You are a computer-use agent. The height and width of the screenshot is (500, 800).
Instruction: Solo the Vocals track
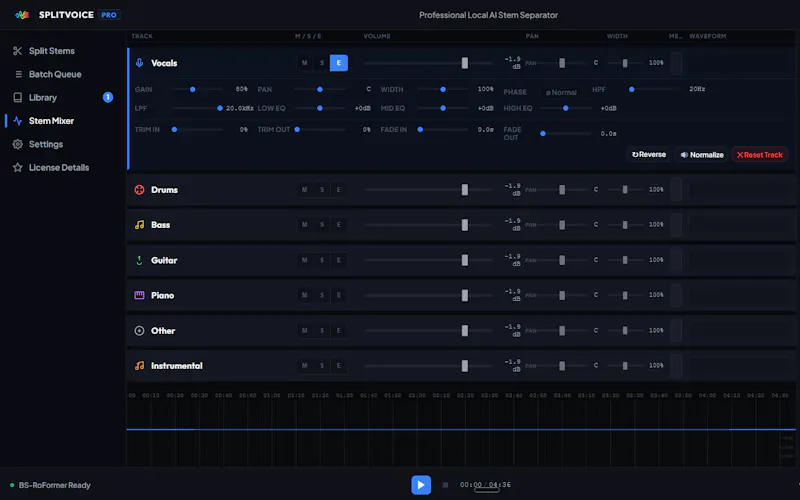click(x=322, y=63)
